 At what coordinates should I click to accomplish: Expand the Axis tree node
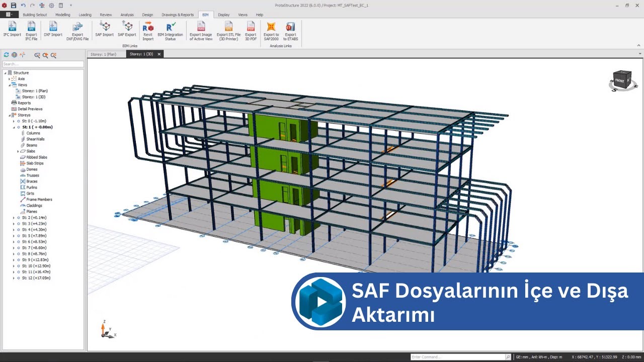(x=10, y=79)
